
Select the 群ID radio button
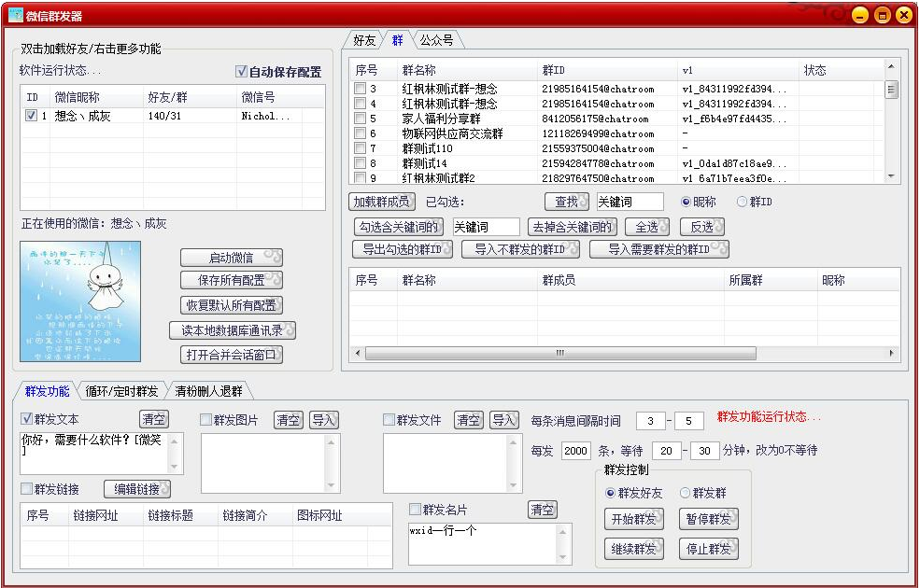(743, 202)
